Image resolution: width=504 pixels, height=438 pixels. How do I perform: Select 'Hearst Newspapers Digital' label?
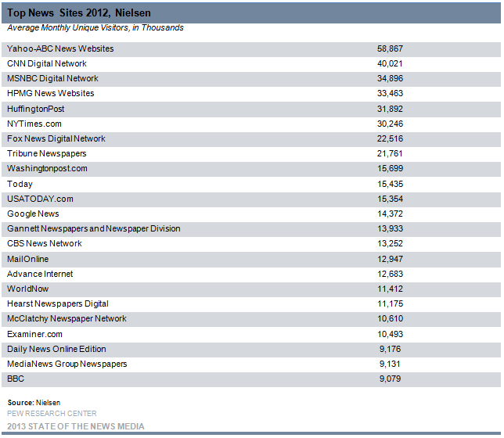[x=58, y=304]
